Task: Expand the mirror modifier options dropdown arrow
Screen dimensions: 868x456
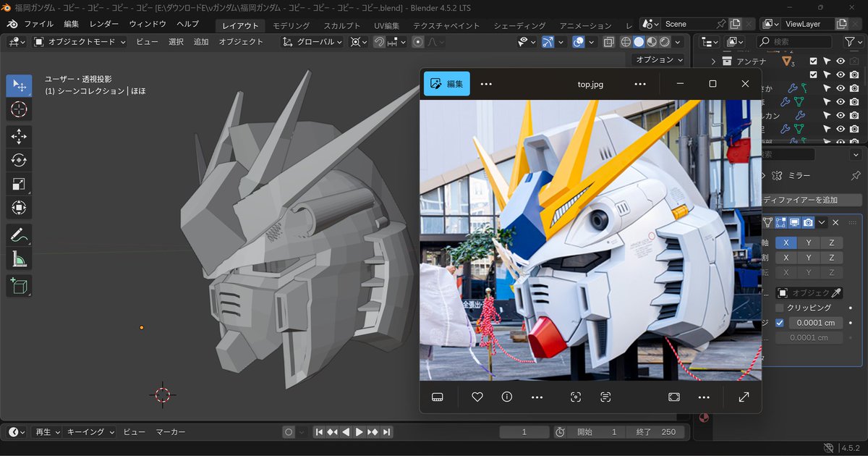Action: point(822,223)
